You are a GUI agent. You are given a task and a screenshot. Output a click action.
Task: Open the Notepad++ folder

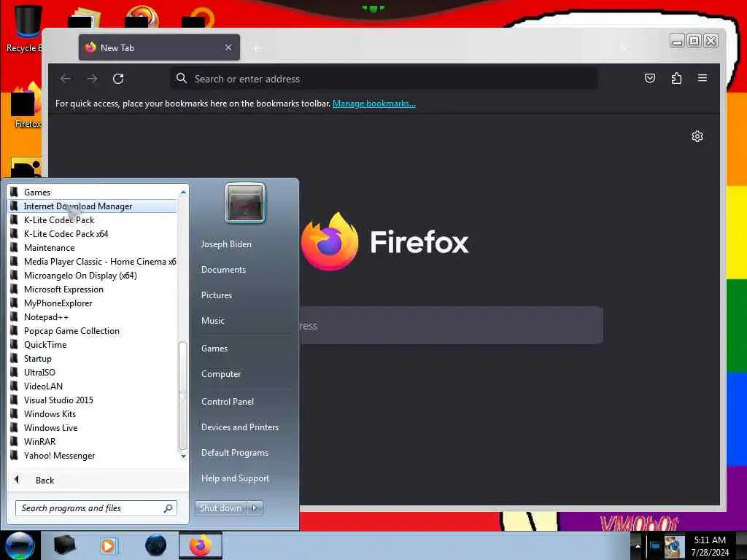point(93,316)
